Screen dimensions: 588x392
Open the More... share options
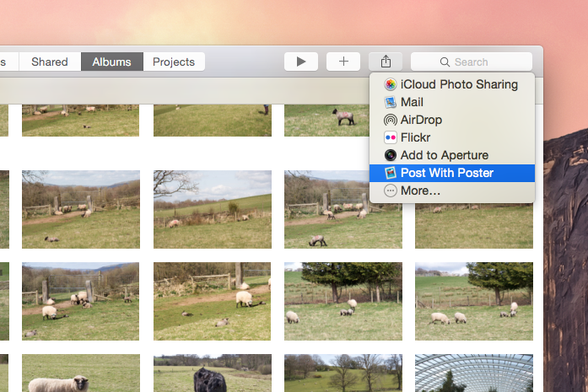coord(452,191)
